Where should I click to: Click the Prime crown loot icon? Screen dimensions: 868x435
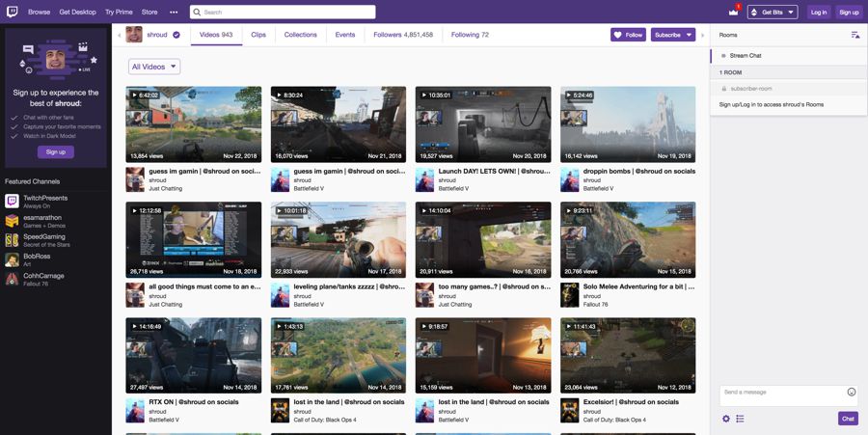734,12
